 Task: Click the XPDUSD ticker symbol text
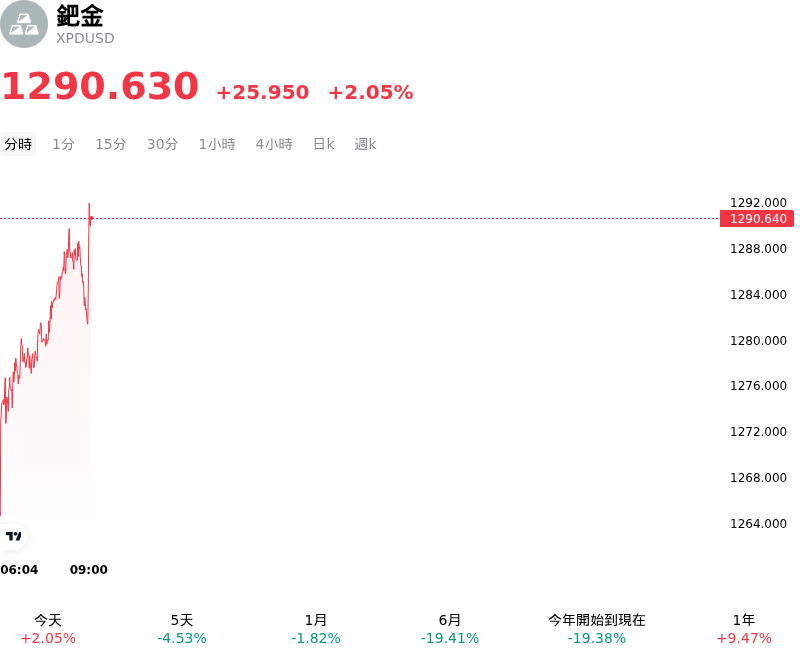[x=85, y=38]
